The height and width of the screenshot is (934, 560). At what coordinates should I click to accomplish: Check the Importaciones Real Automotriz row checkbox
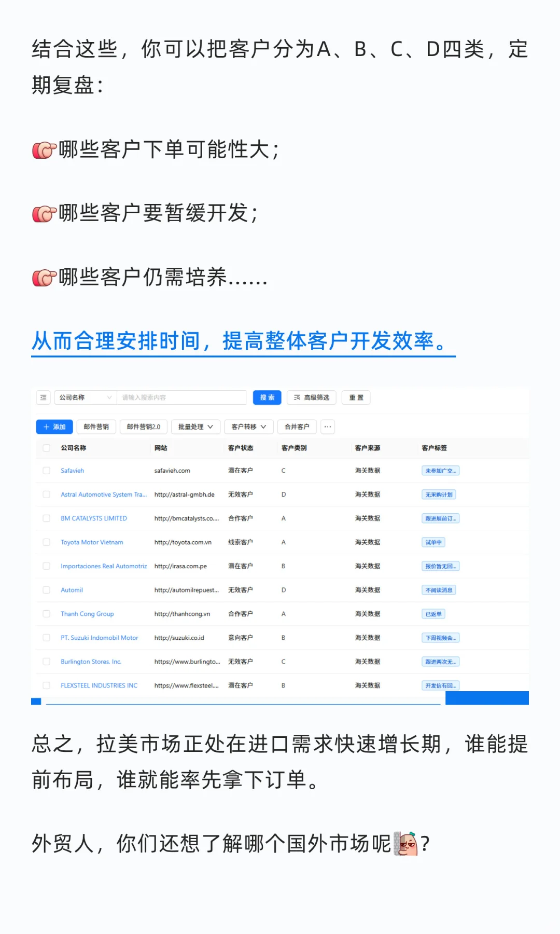pos(47,566)
